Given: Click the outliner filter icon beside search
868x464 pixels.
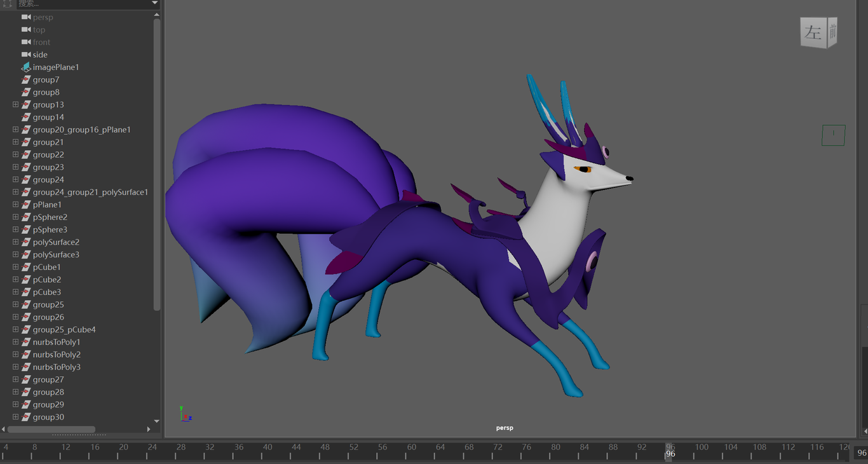Looking at the screenshot, I should (7, 3).
